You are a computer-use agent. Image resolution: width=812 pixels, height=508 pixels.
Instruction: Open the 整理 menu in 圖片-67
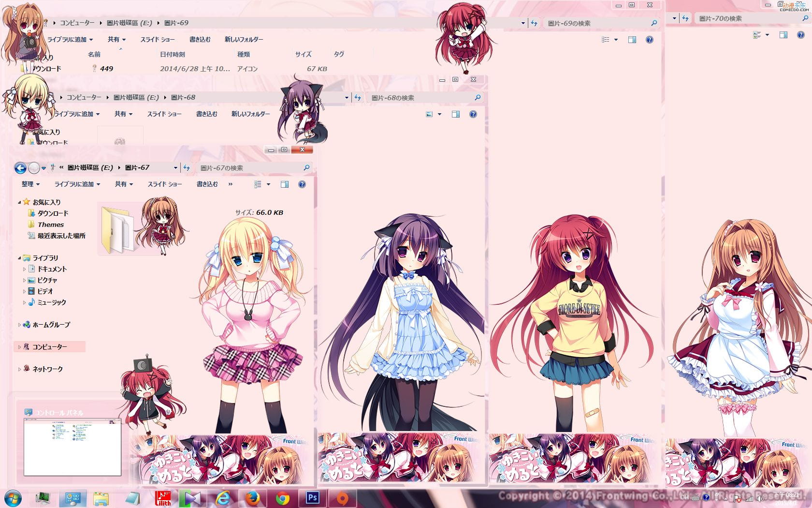point(30,184)
